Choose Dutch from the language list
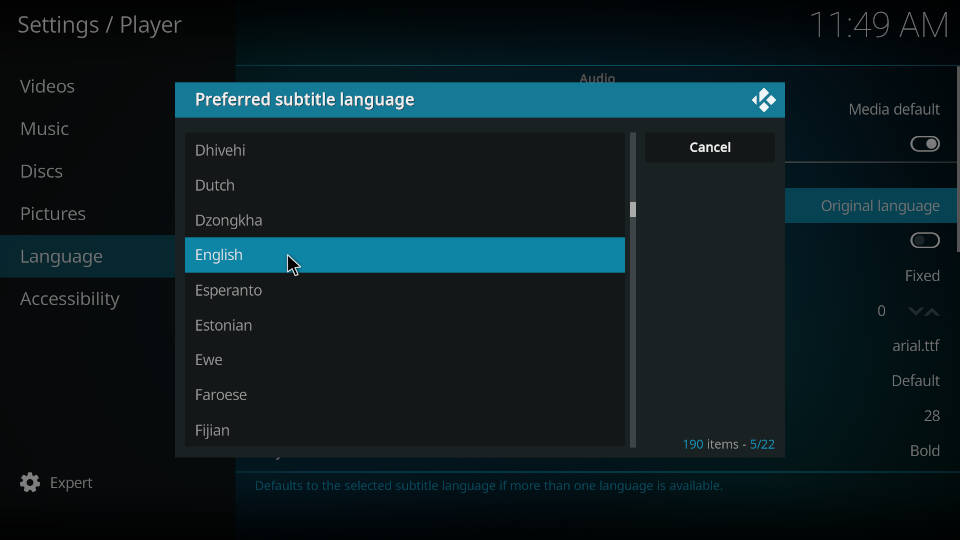The height and width of the screenshot is (540, 960). point(405,185)
